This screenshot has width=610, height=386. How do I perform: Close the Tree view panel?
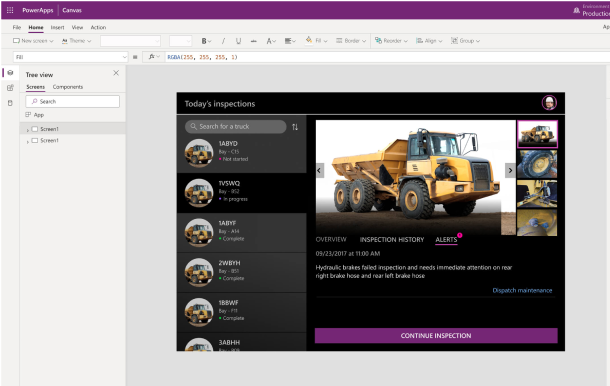[116, 73]
